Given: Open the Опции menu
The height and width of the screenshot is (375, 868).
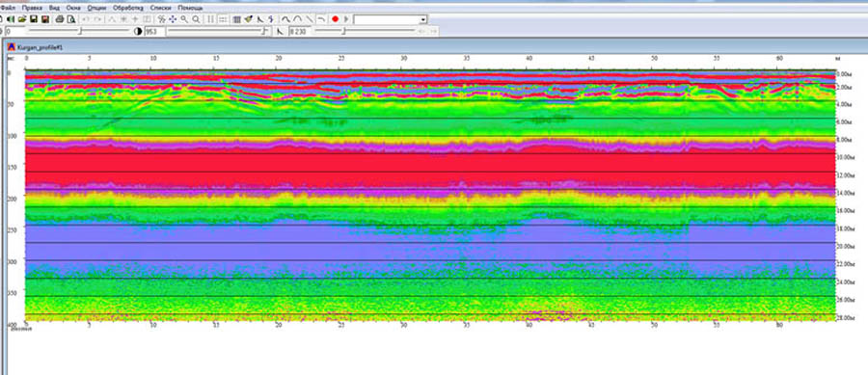Looking at the screenshot, I should pyautogui.click(x=96, y=9).
